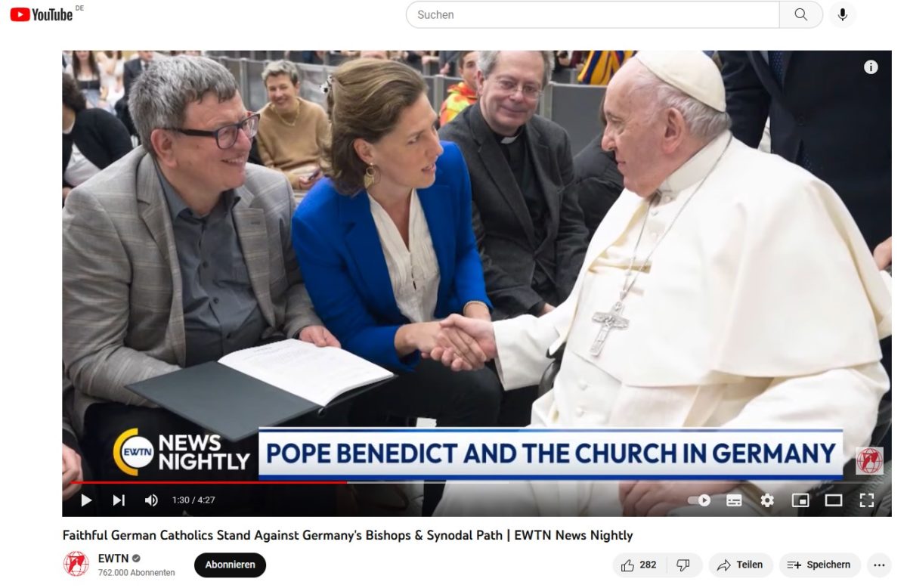Start voice search with microphone
The height and width of the screenshot is (588, 907).
click(x=842, y=14)
